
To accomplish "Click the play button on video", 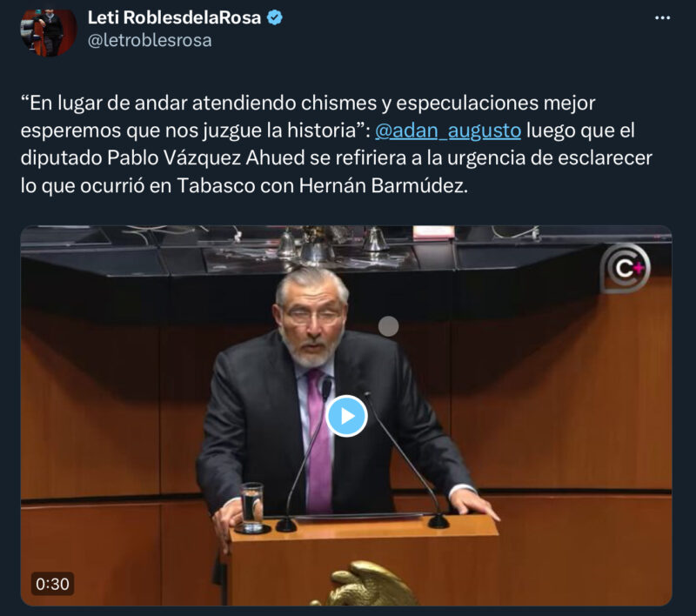I will [346, 416].
